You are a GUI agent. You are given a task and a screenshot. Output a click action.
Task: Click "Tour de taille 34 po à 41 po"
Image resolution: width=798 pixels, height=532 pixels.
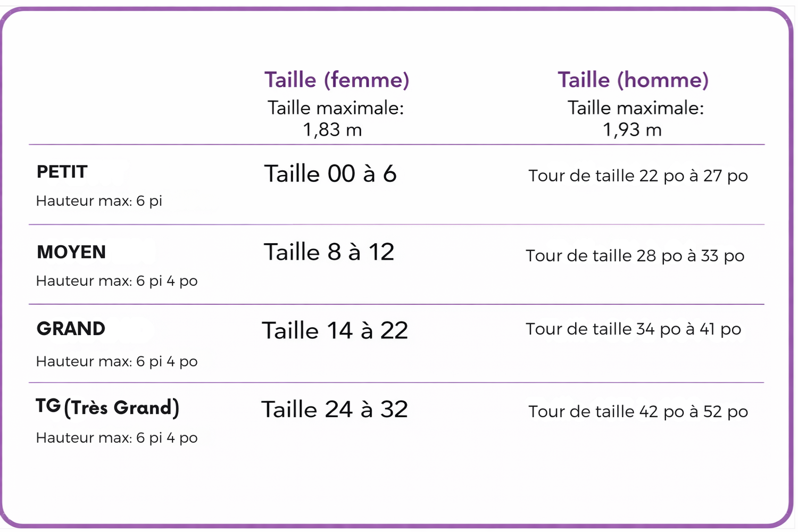(633, 329)
